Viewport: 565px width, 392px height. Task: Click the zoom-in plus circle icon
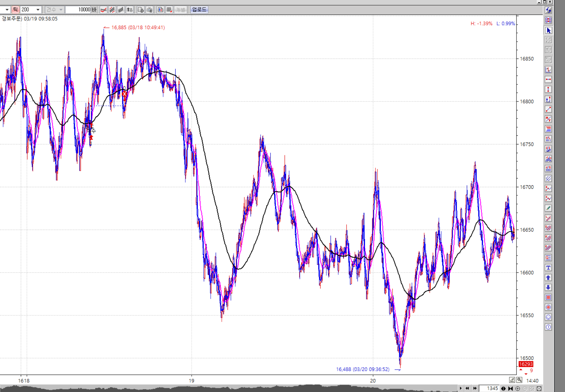[518, 389]
